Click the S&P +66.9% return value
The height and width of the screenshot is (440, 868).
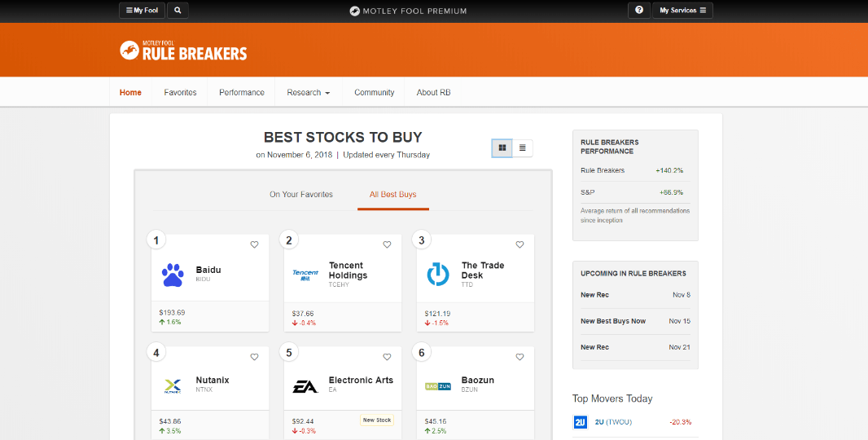(x=671, y=192)
